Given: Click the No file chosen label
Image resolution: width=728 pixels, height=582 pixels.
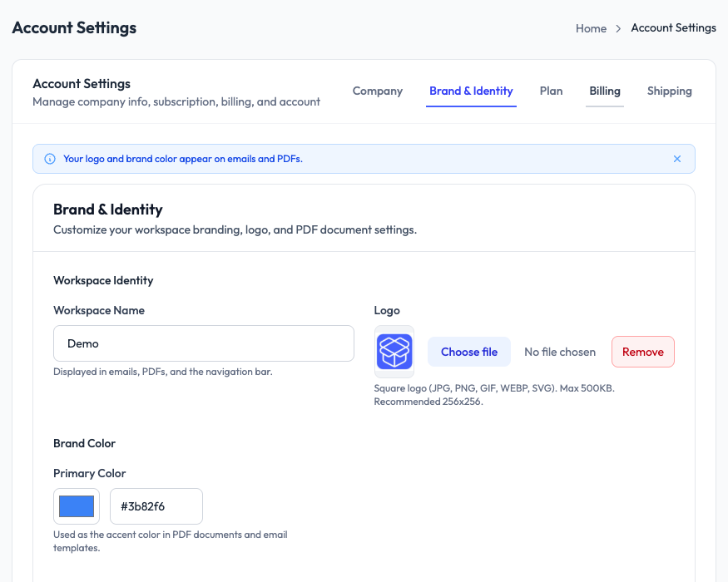Looking at the screenshot, I should click(x=559, y=352).
